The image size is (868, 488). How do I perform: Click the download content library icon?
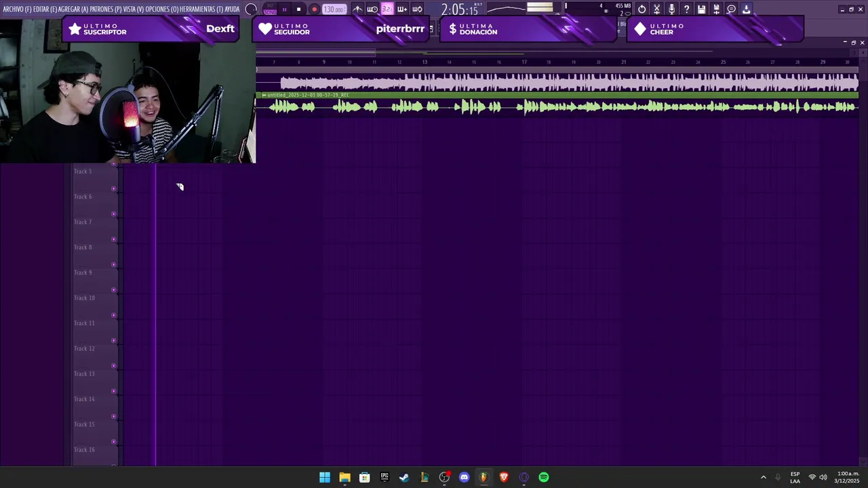pos(746,9)
